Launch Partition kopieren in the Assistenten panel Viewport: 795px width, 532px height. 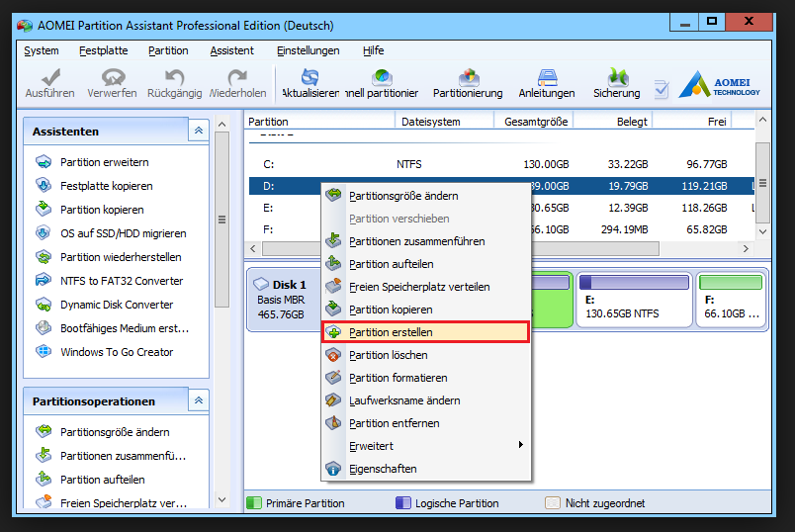pyautogui.click(x=102, y=210)
